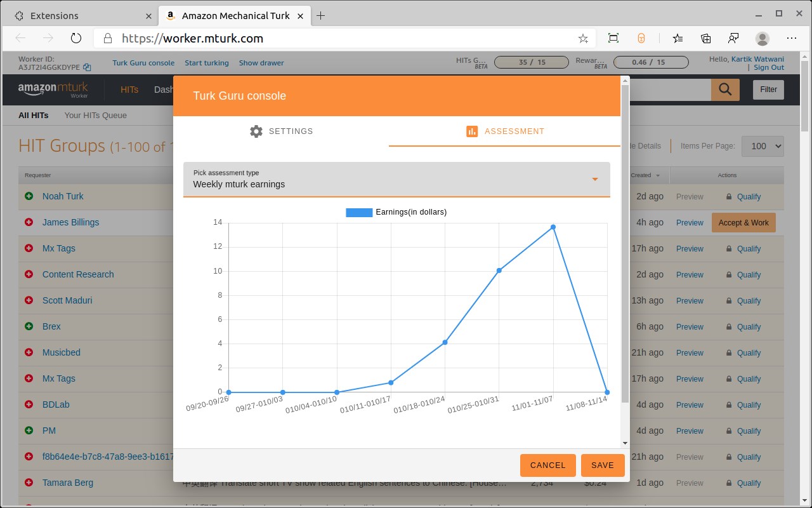
Task: Reload the page with the refresh icon
Action: [76, 38]
